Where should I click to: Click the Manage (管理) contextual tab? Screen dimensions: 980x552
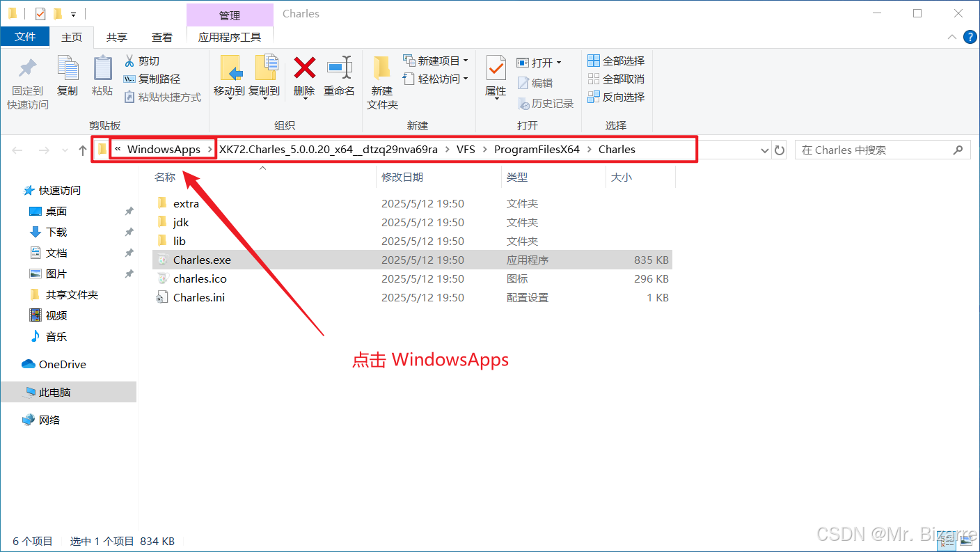point(230,15)
